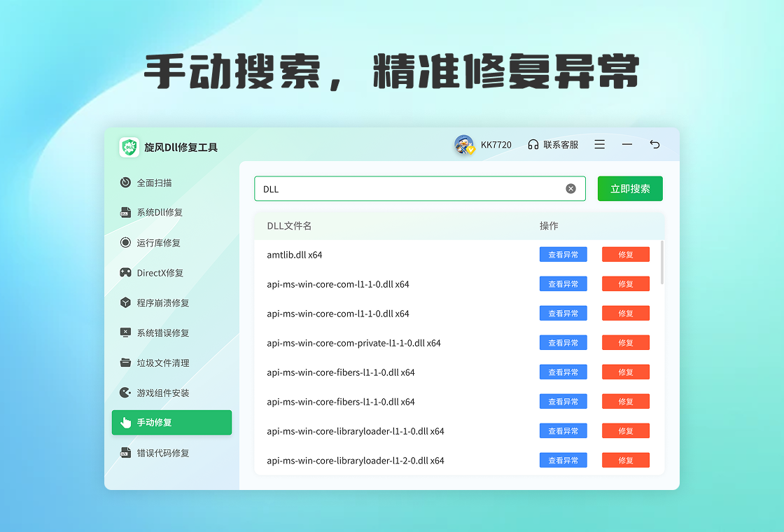Click the DLL list vertical scrollbar
The image size is (784, 532).
point(661,262)
